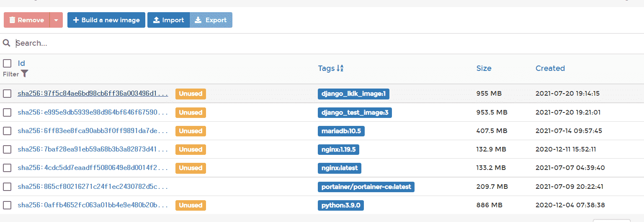This screenshot has width=644, height=222.
Task: Open image sha256:7baf28ea91eb59a68b3b3a82873d41
Action: coord(93,149)
